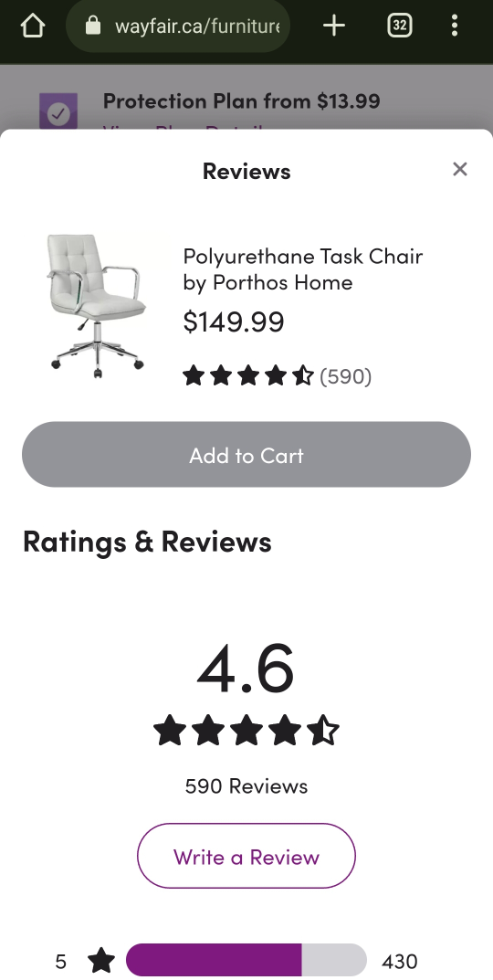Click the Polyurethane Task Chair title
The image size is (493, 980).
[x=303, y=269]
